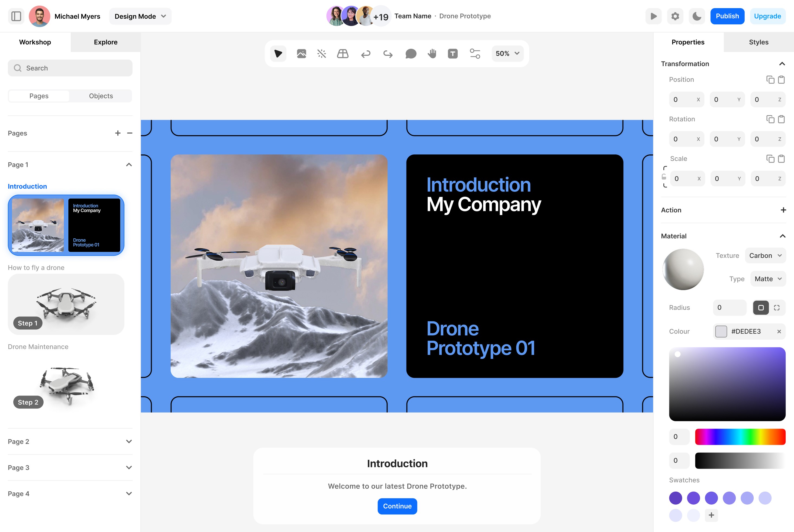Select the magic wand tool
Image resolution: width=794 pixels, height=532 pixels.
(x=321, y=54)
